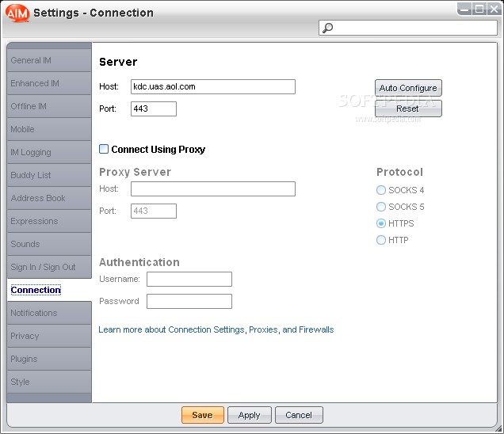Click the magnifier search icon
Viewport: 504px width, 434px height.
click(327, 28)
